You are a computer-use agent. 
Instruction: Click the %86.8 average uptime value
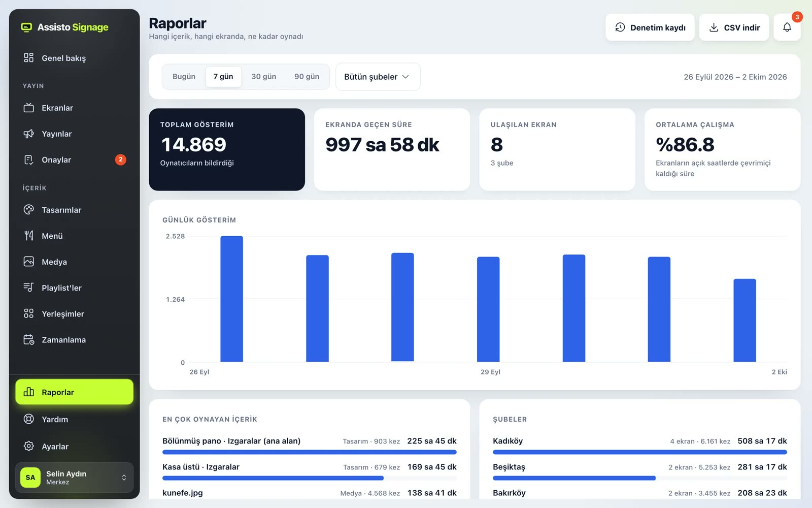tap(685, 145)
